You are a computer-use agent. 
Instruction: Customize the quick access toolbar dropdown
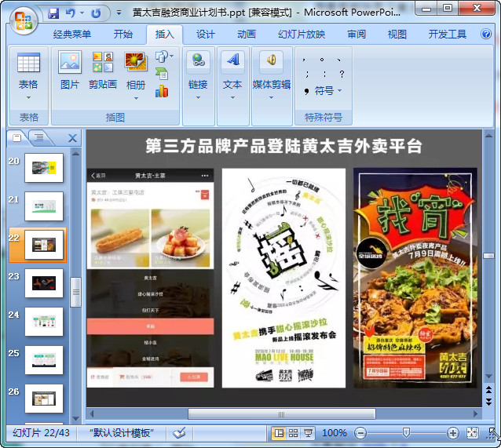(x=119, y=13)
